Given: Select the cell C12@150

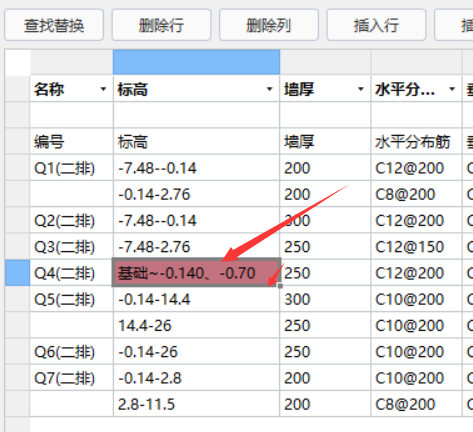Looking at the screenshot, I should (x=416, y=247).
